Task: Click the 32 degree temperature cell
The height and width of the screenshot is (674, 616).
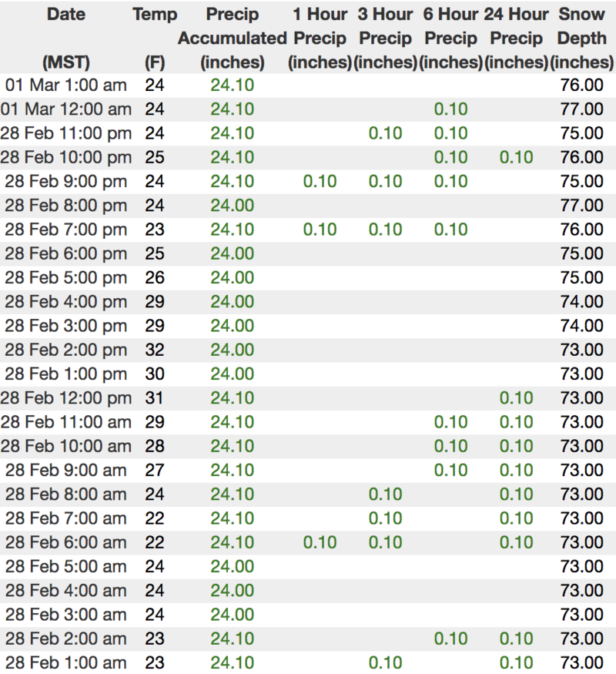Action: pyautogui.click(x=154, y=350)
